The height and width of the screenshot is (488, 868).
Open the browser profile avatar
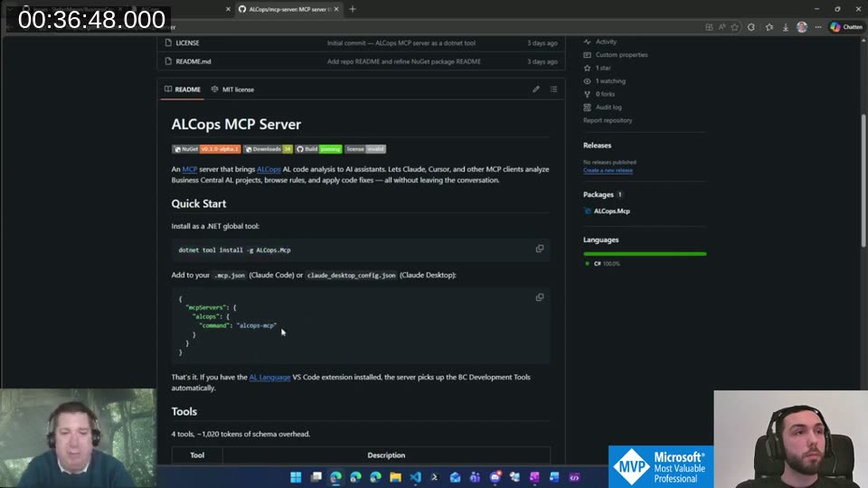tap(802, 27)
